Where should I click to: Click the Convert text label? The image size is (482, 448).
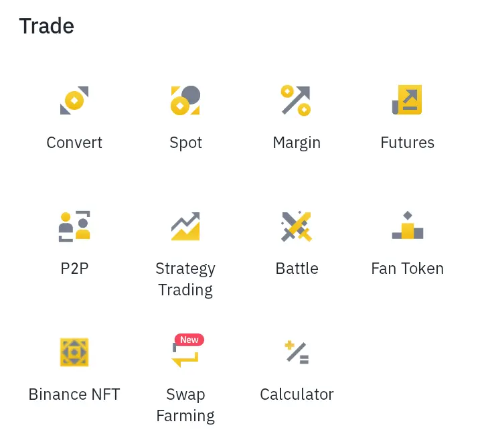coord(74,143)
